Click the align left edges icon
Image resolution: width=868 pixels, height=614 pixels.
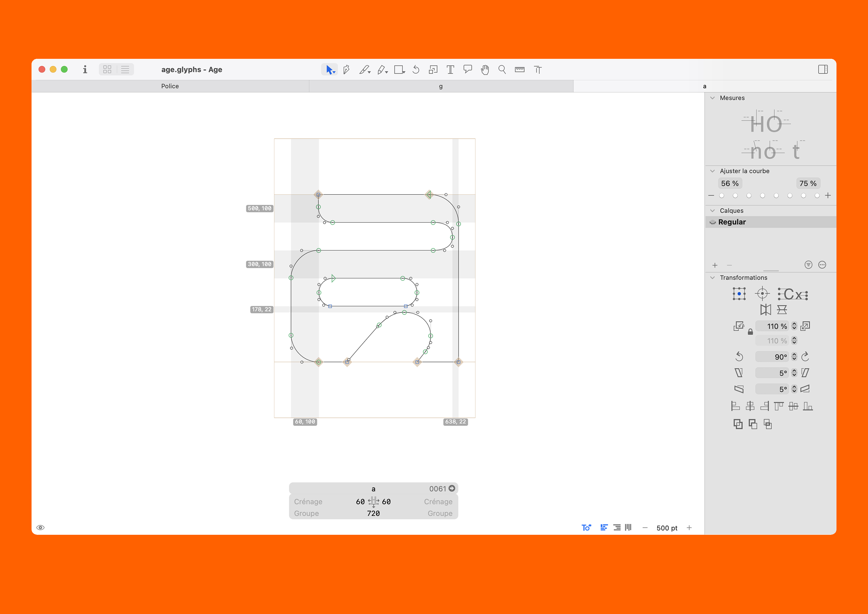pyautogui.click(x=735, y=406)
